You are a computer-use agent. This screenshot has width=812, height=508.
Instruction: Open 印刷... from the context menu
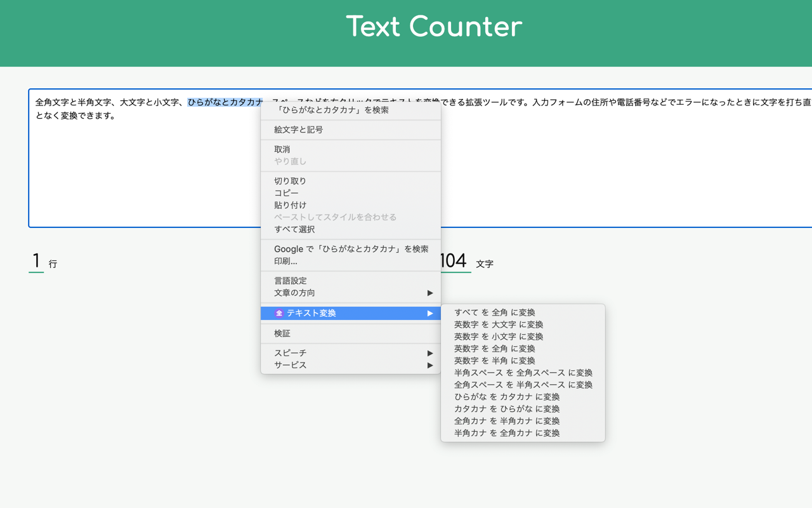(x=351, y=261)
